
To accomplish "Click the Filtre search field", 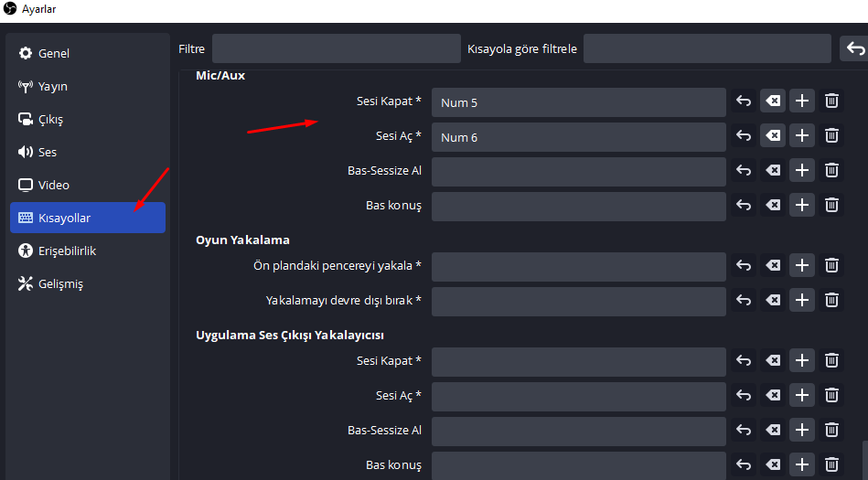I will 336,48.
